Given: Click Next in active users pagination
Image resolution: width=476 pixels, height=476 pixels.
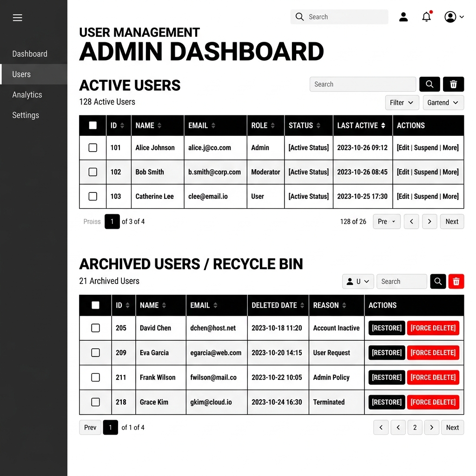Looking at the screenshot, I should pyautogui.click(x=452, y=221).
